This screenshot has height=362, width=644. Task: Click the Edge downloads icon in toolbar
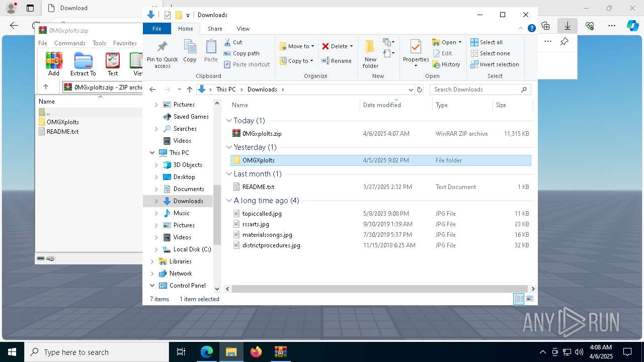click(568, 25)
